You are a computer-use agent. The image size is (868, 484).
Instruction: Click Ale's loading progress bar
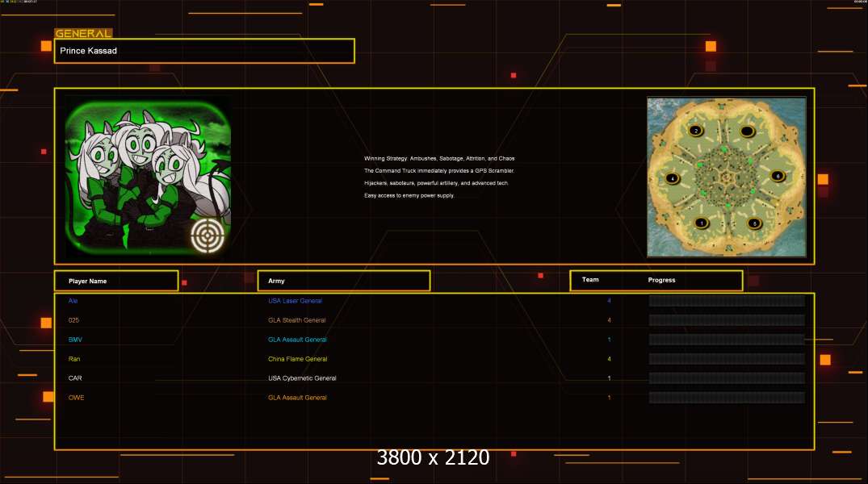pos(727,301)
